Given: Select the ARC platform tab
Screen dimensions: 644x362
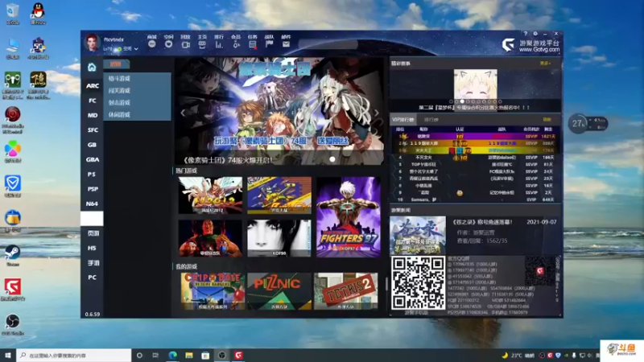Looking at the screenshot, I should [92, 86].
